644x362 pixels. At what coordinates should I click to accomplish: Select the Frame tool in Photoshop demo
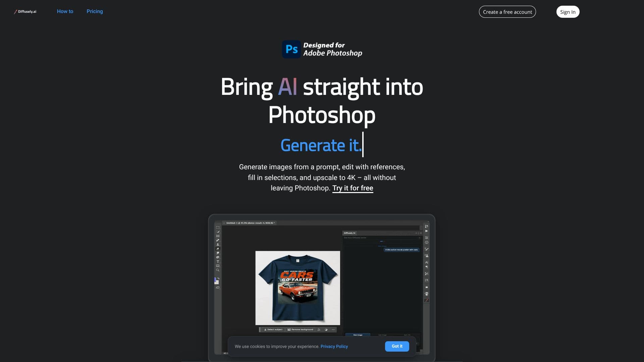coord(218,236)
